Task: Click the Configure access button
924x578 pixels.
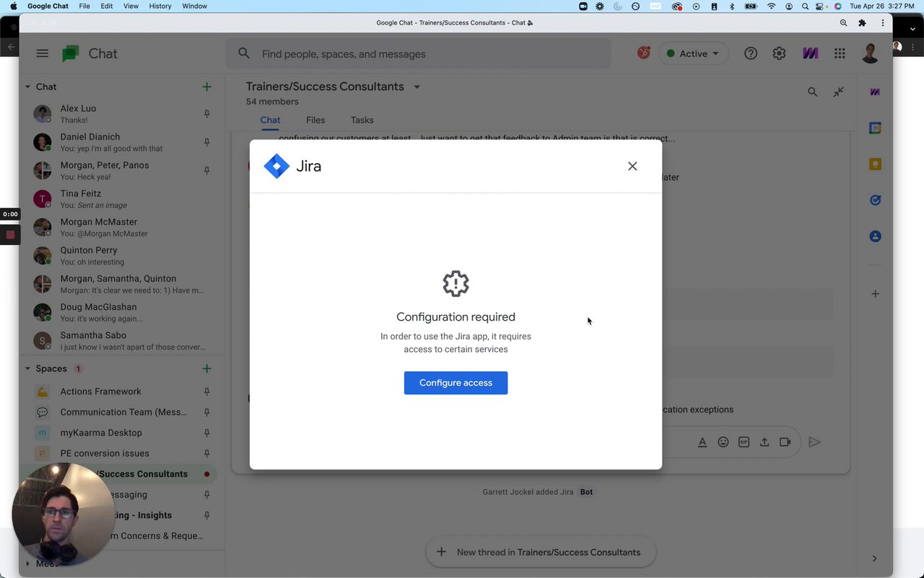Action: pyautogui.click(x=456, y=383)
